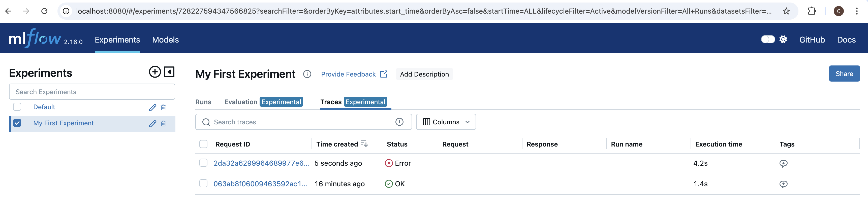Open trace 2da32a6299964689977e6
This screenshot has height=215, width=868.
pos(261,163)
